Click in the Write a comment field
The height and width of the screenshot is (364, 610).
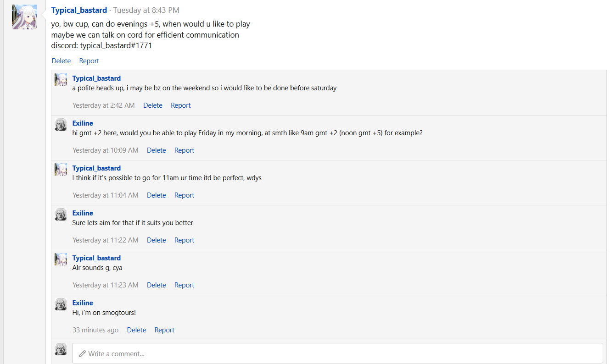[337, 353]
